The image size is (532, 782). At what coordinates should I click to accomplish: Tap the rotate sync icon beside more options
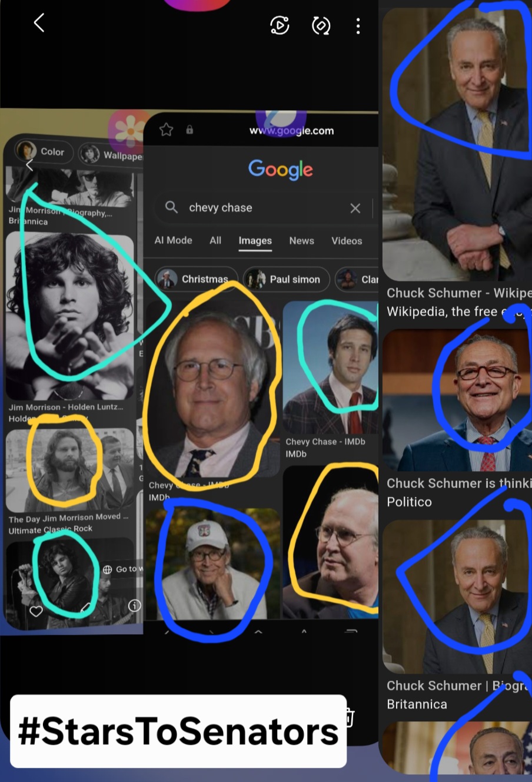(321, 25)
